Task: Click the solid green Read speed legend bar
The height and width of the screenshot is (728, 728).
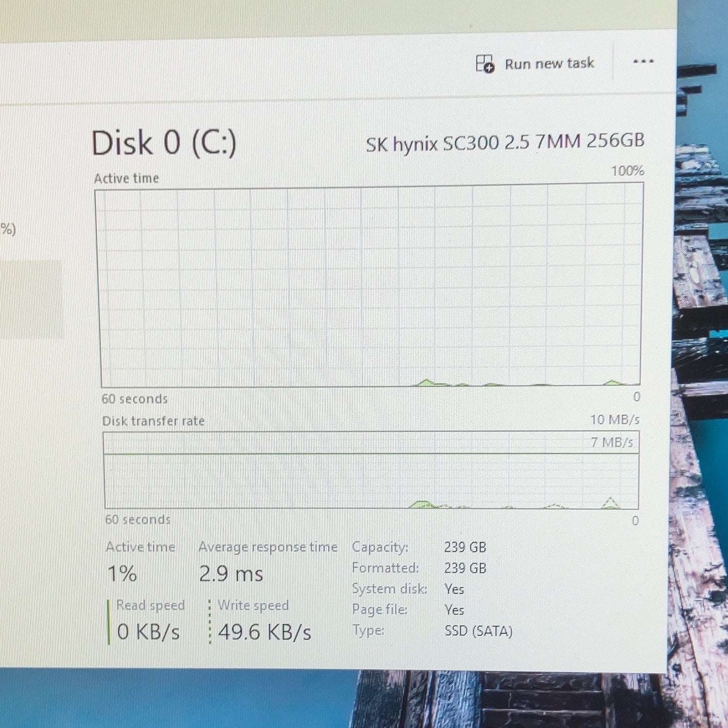Action: [108, 622]
